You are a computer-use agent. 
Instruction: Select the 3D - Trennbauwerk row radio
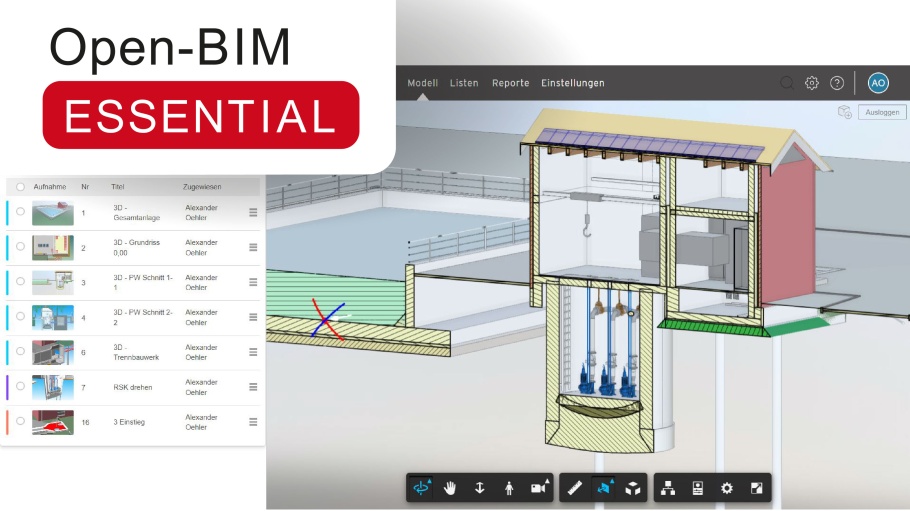pyautogui.click(x=20, y=351)
